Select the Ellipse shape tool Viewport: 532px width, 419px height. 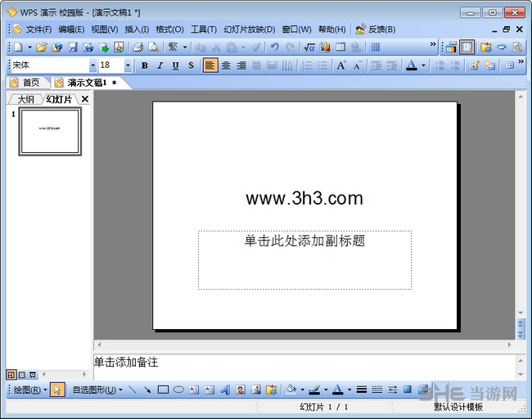178,390
